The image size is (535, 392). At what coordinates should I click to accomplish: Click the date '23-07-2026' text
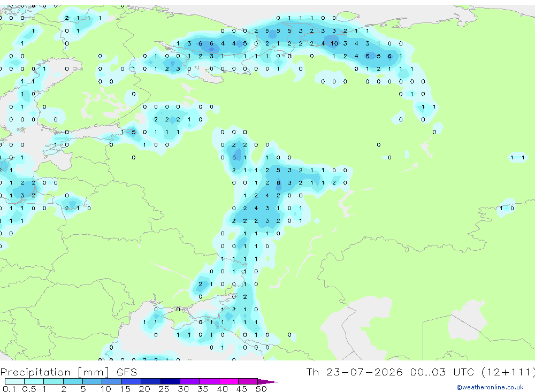[x=364, y=372]
